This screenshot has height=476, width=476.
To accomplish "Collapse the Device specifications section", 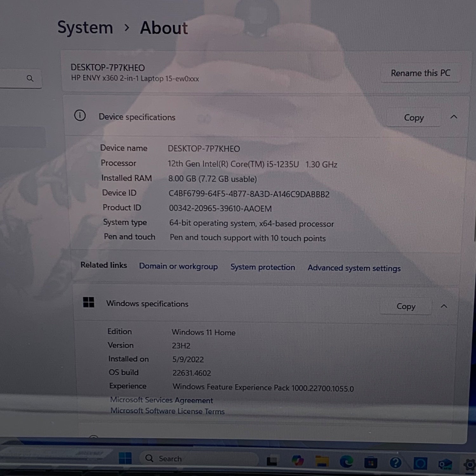I will coord(454,117).
